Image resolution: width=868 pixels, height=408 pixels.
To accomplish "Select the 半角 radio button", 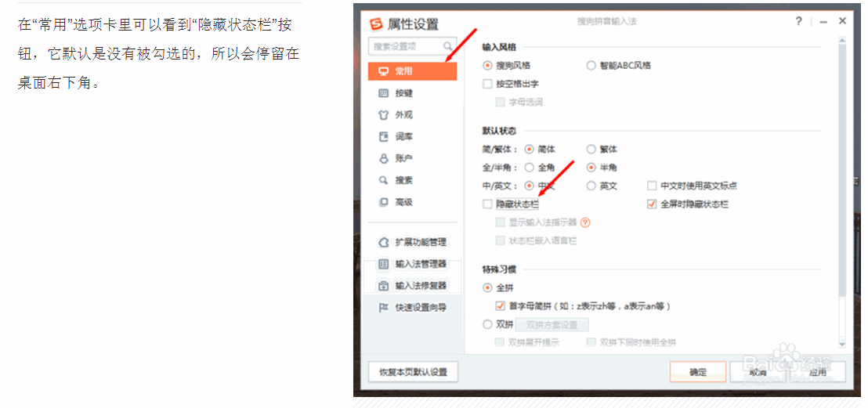I will click(x=591, y=167).
